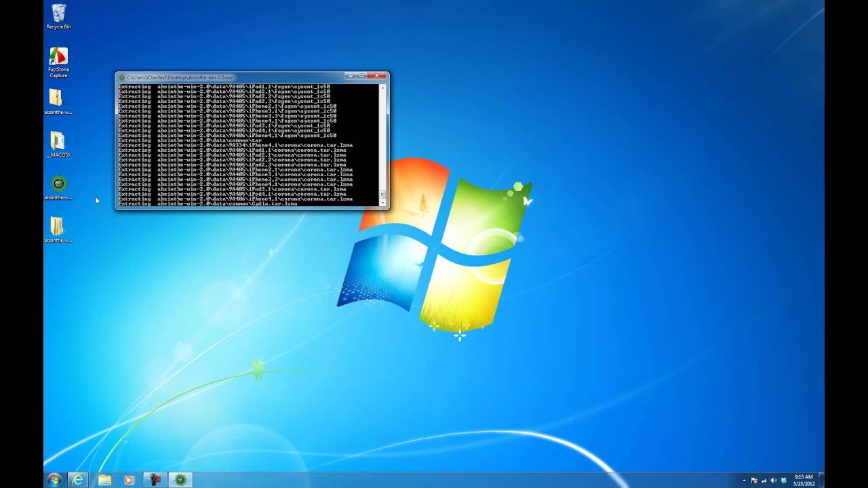Click the iPad1,1\fsgen\sysent_1c50 line
The image size is (868, 488).
224,87
